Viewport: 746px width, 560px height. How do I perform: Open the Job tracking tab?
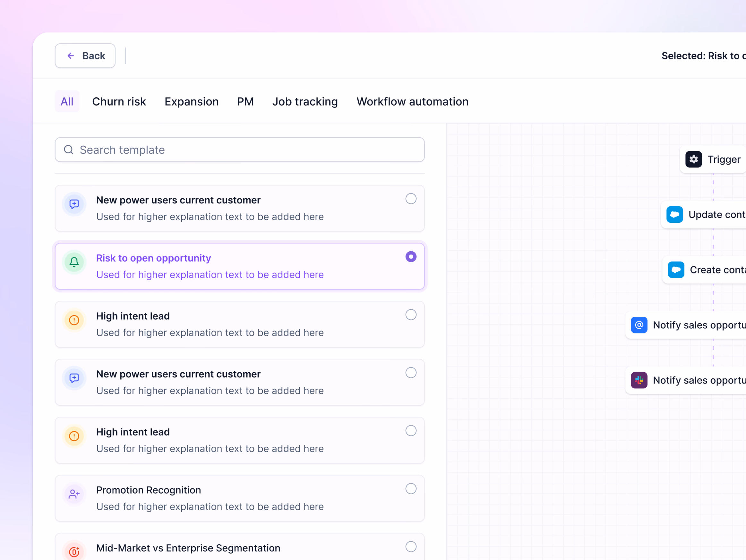305,101
